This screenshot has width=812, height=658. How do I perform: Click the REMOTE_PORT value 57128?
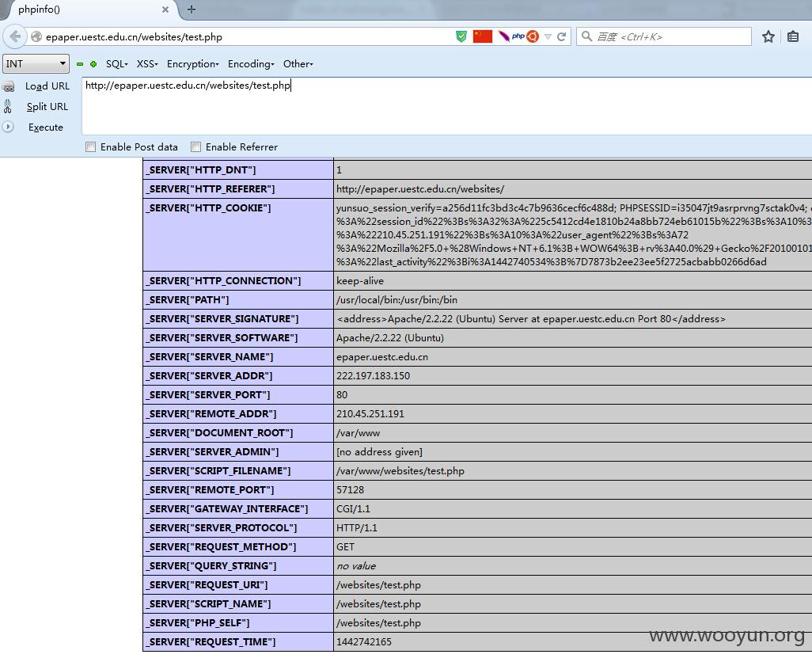coord(350,489)
